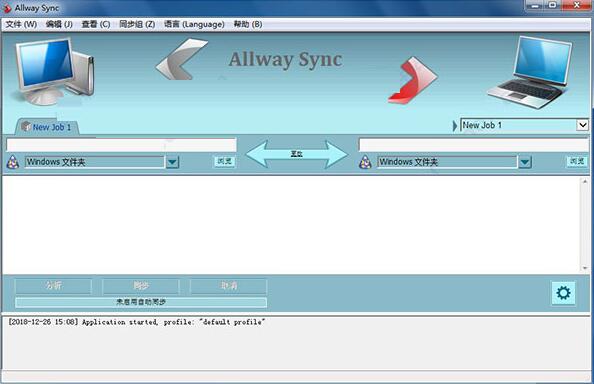Image resolution: width=594 pixels, height=384 pixels.
Task: Click the 未启用自动同步 auto-sync bar
Action: click(x=141, y=302)
